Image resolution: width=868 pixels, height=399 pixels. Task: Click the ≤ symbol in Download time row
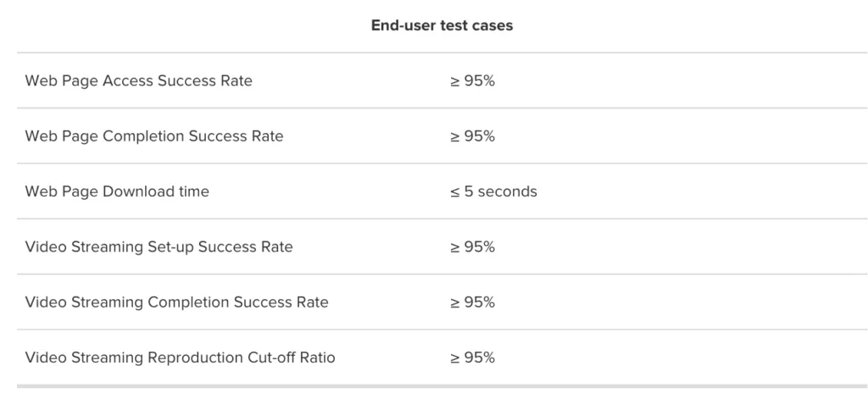tap(455, 192)
